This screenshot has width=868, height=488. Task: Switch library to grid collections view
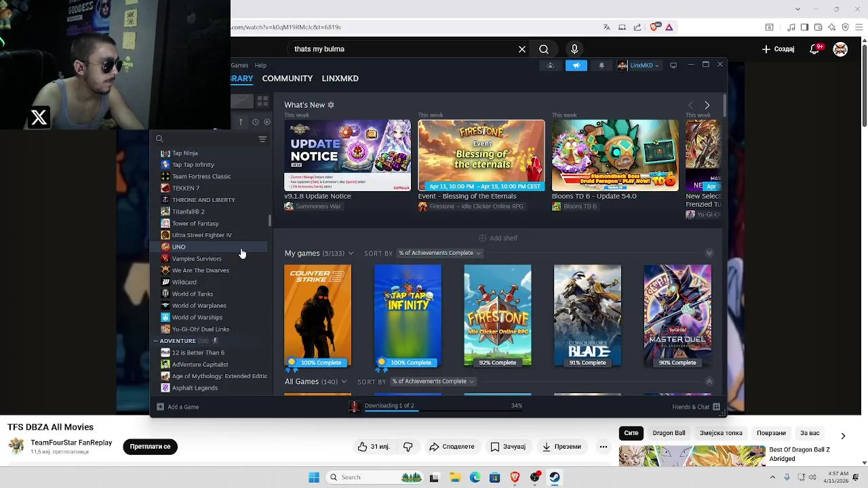tap(262, 102)
